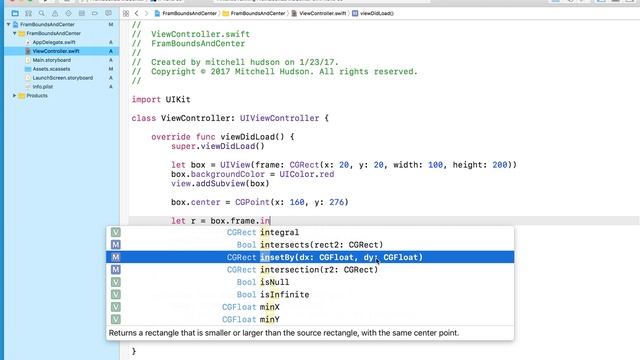Click the V icon beside minX

tap(116, 307)
